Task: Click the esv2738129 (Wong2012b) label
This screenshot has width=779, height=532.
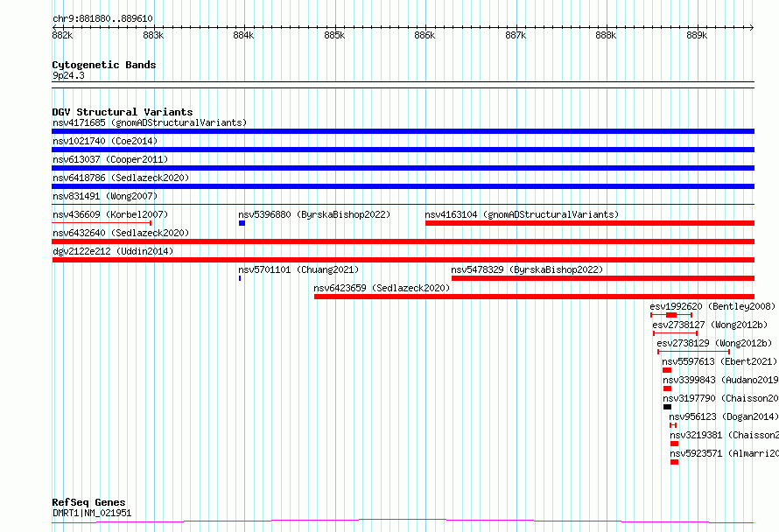Action: click(x=714, y=343)
